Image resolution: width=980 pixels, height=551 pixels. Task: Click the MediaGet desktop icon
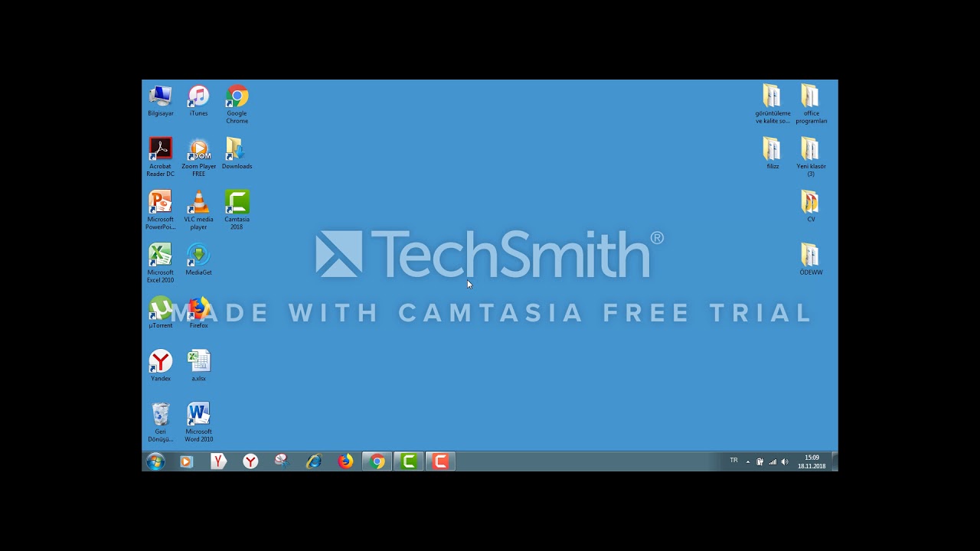198,259
